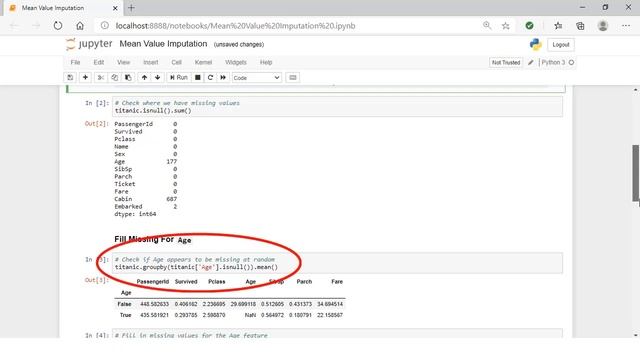Click the dtype: int64 output text
This screenshot has width=640, height=360.
(x=135, y=214)
